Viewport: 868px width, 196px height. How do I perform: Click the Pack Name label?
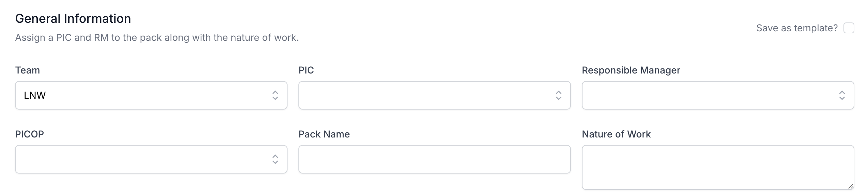coord(324,134)
